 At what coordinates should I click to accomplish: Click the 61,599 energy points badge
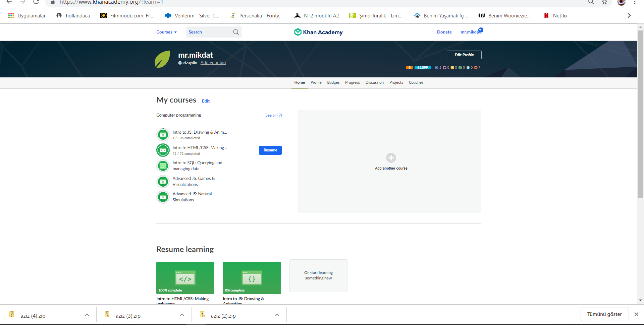coord(423,68)
